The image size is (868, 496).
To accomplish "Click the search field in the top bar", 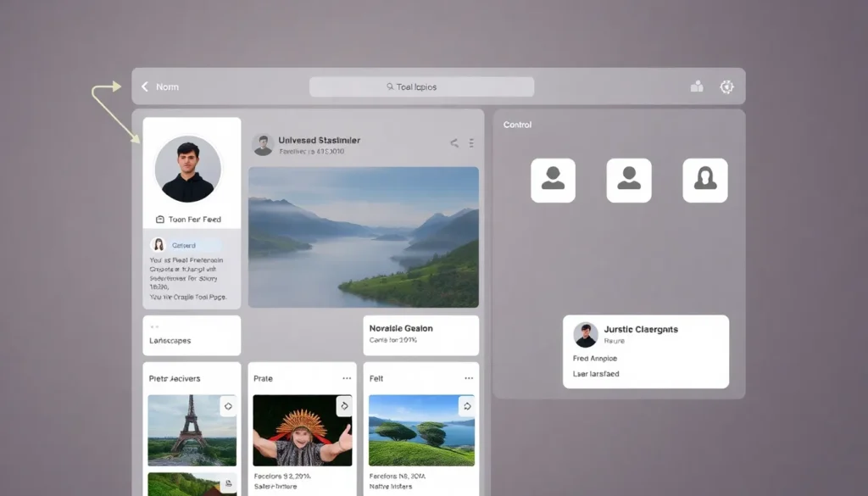I will [x=421, y=86].
